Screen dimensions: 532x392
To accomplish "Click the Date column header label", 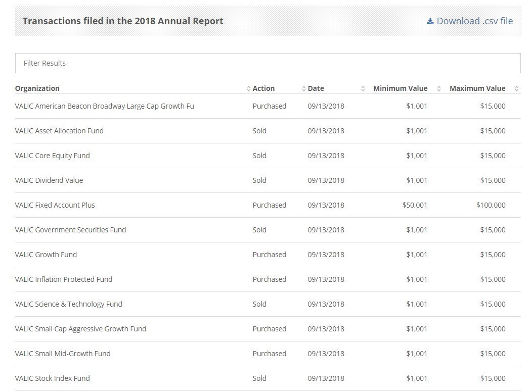I will point(316,88).
